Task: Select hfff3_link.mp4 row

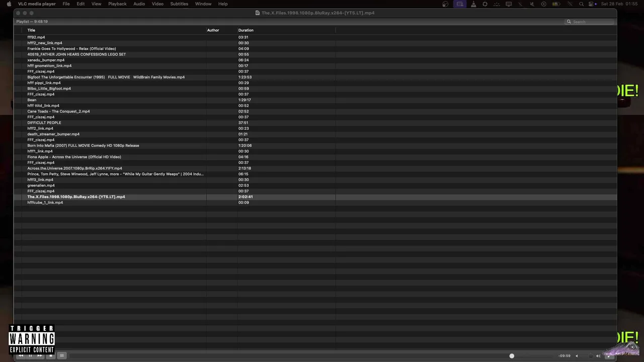Action: click(x=40, y=179)
